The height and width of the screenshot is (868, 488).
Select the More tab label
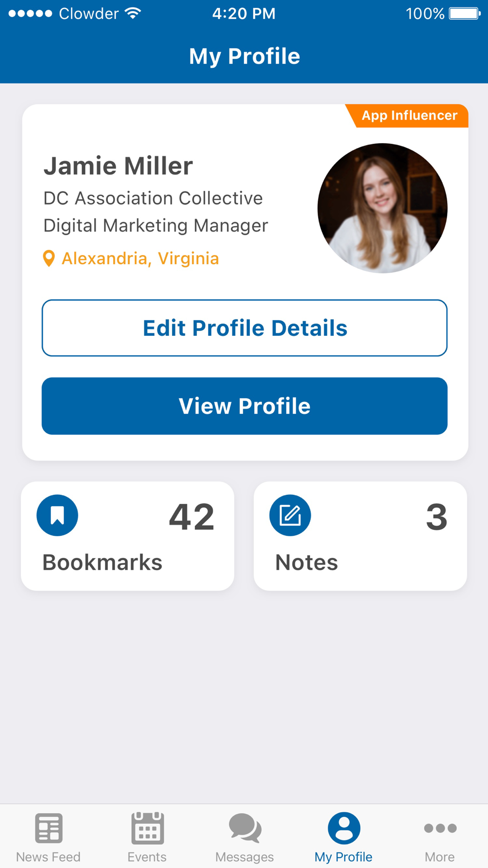pos(440,857)
